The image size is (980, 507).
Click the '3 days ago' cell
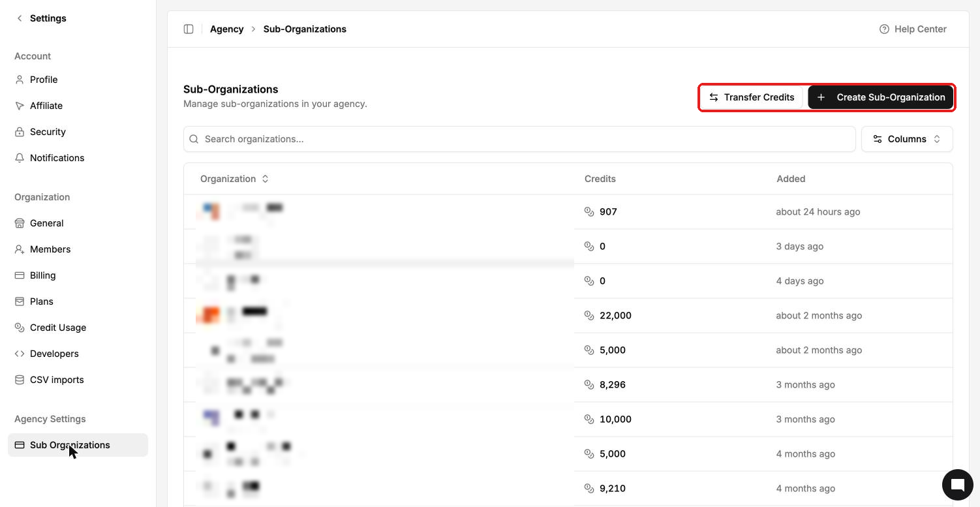pos(800,246)
